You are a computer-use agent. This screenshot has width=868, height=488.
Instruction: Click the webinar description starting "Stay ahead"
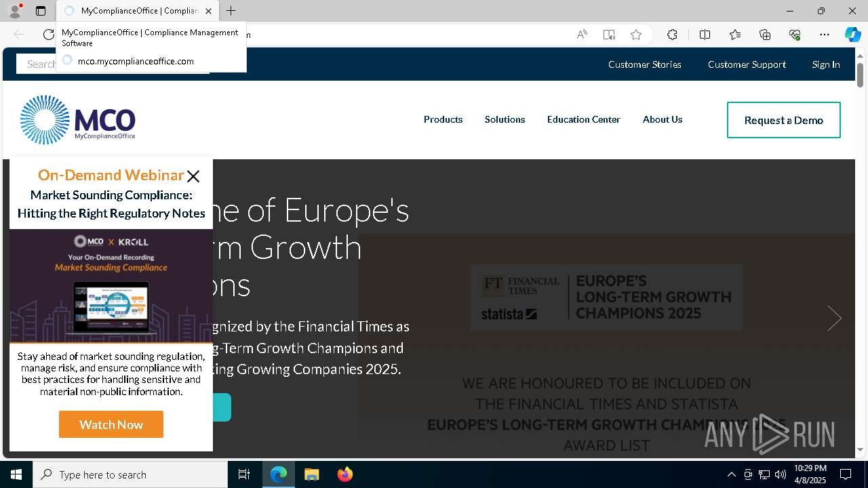coord(111,373)
